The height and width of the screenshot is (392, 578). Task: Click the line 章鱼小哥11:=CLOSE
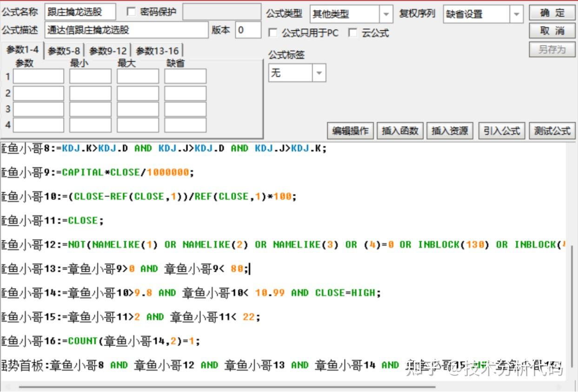(52, 221)
